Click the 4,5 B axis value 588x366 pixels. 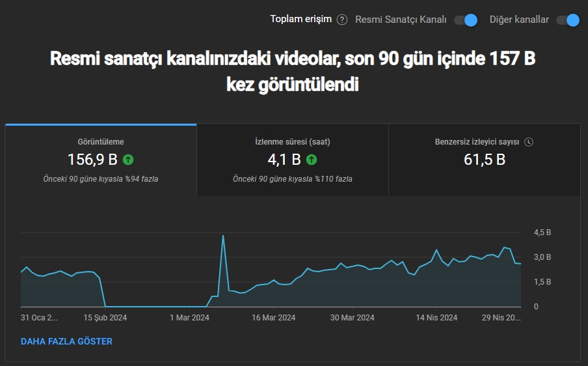(542, 232)
